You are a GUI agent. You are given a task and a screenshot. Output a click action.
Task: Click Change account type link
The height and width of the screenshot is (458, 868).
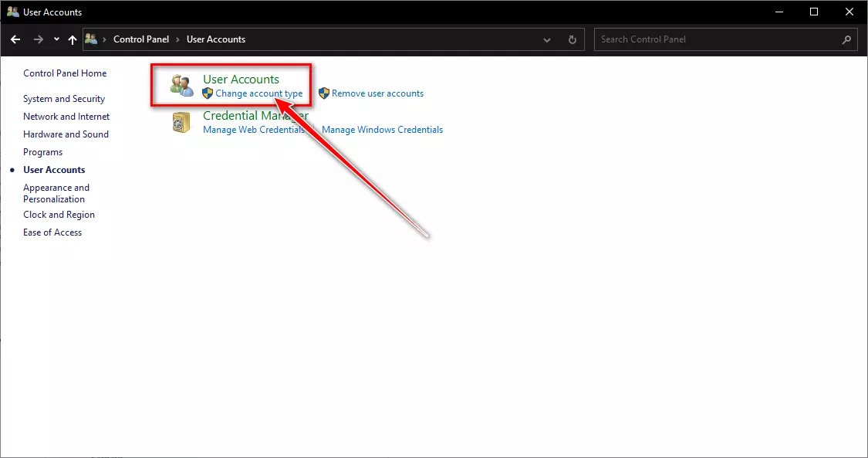coord(259,93)
